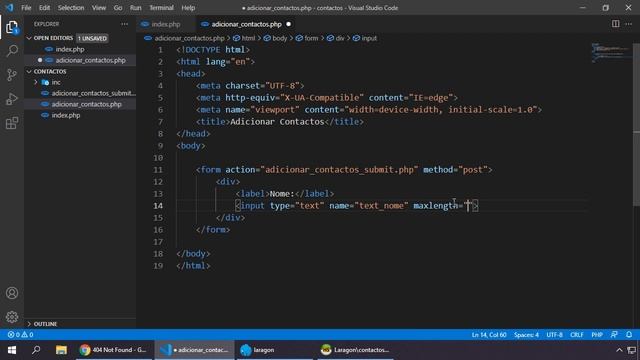Click the 1 UNSAVED badge
Viewport: 640px width, 360px height.
[x=92, y=38]
